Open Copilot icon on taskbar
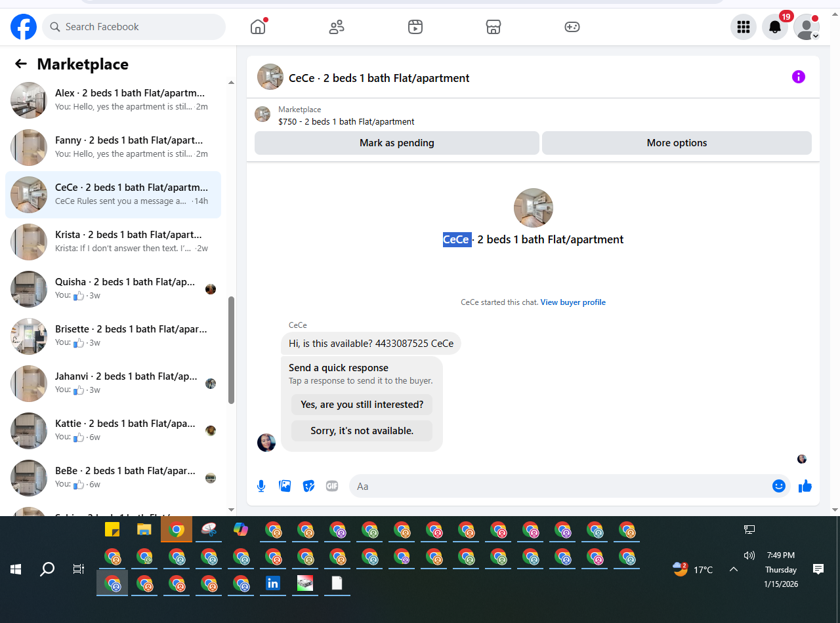Viewport: 840px width, 623px height. point(241,529)
